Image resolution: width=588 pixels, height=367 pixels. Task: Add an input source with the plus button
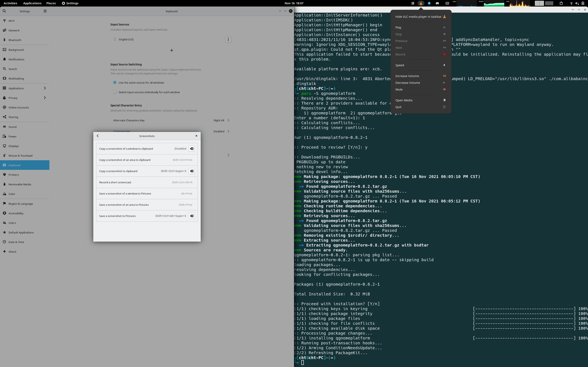click(171, 50)
